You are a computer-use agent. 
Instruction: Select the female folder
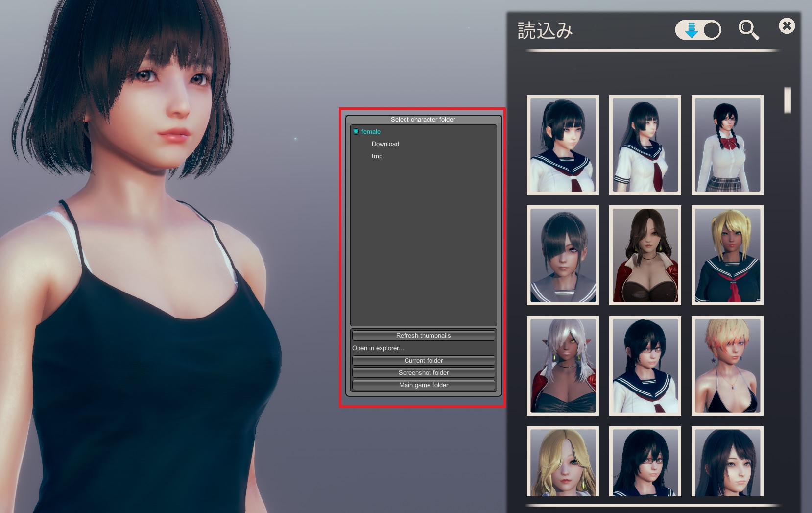pyautogui.click(x=371, y=131)
